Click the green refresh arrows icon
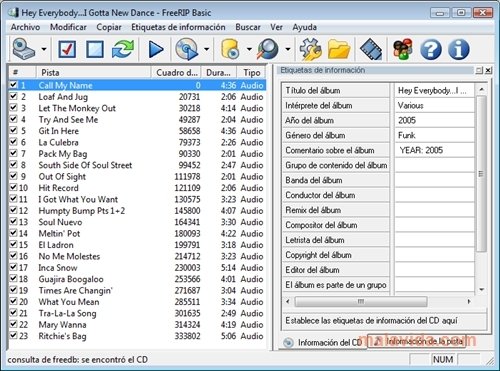The width and height of the screenshot is (500, 371). (123, 49)
